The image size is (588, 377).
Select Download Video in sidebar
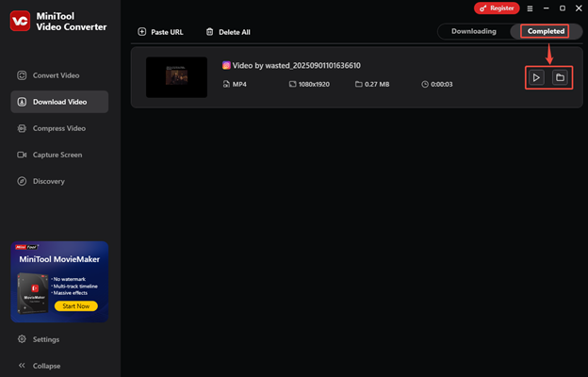(x=59, y=102)
